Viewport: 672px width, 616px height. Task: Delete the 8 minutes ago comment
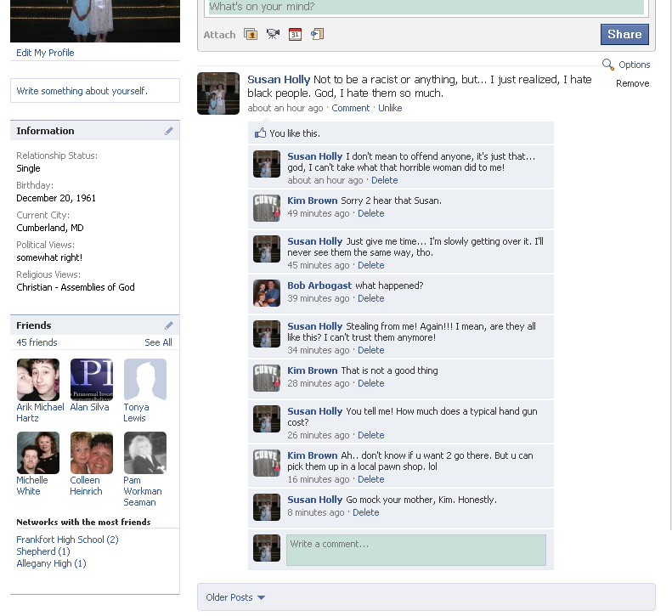366,512
